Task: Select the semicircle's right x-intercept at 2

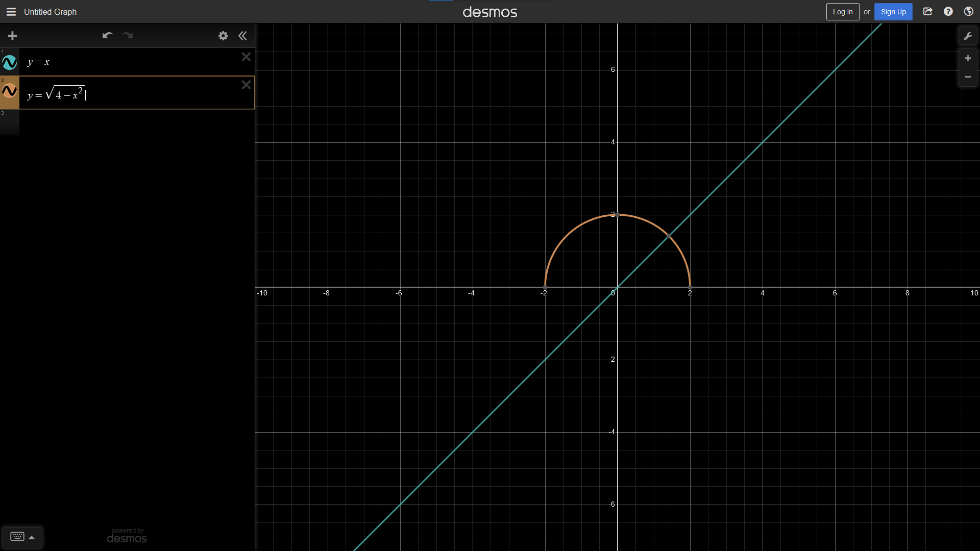Action: 690,287
